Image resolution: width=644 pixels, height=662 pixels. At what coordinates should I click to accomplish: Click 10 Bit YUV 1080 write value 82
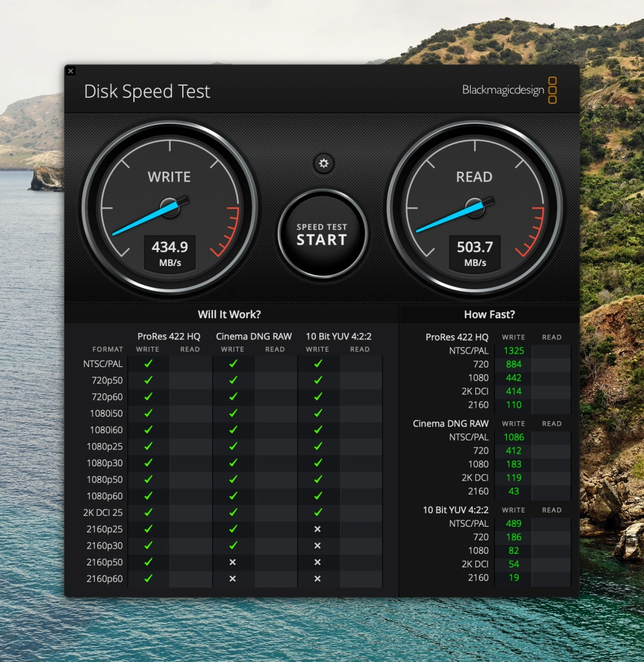click(513, 551)
